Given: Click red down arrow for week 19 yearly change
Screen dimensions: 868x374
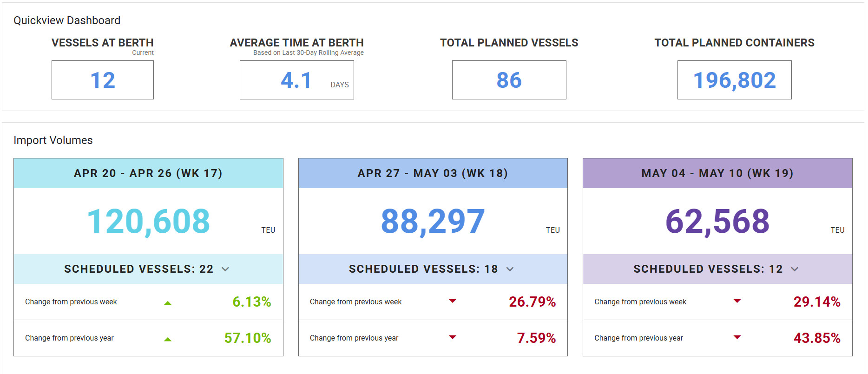Looking at the screenshot, I should point(737,337).
